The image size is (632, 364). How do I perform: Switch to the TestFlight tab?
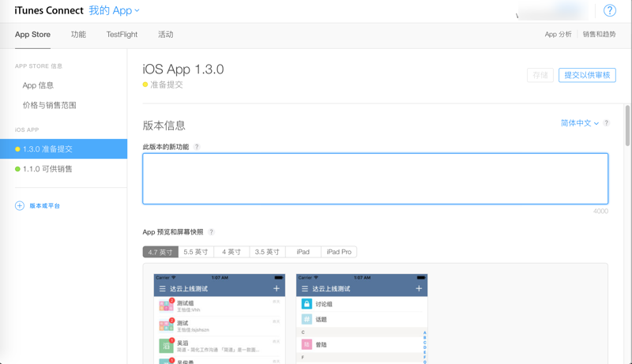pos(122,35)
